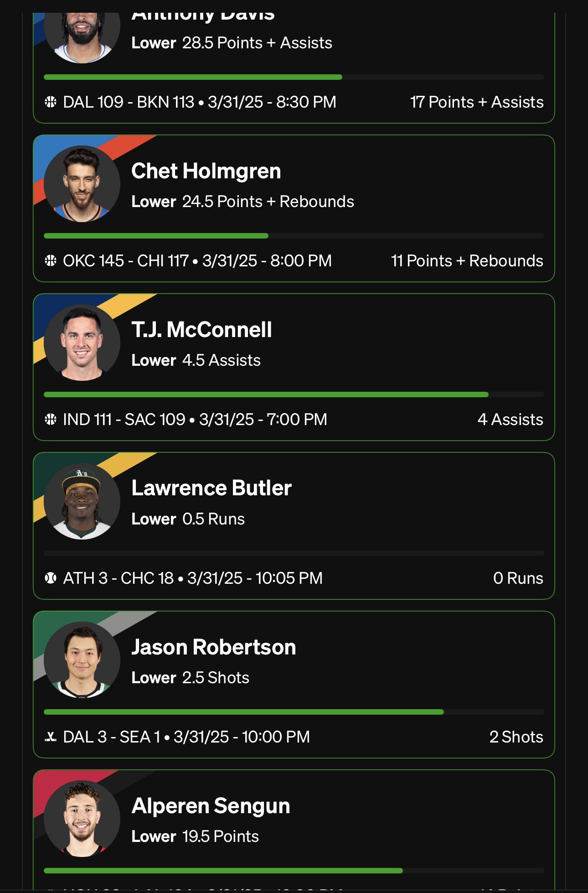This screenshot has height=893, width=588.
Task: Select the Lawrence Butler name heading
Action: (211, 488)
